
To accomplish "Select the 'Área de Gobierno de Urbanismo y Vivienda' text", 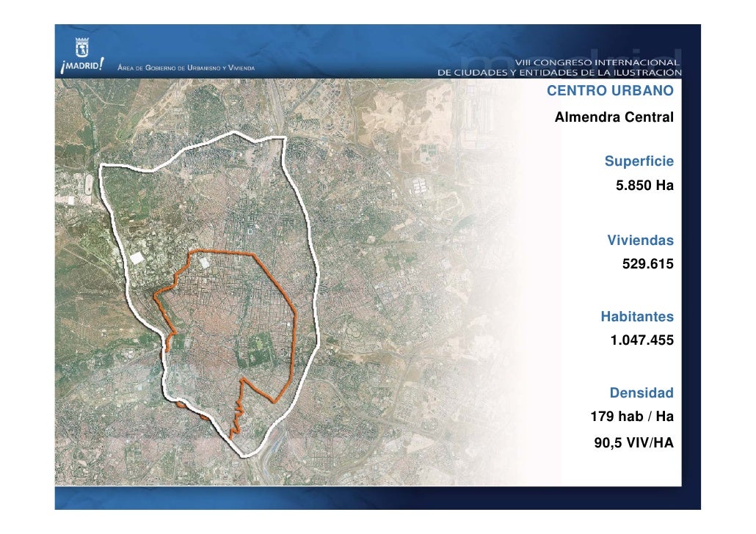I will click(186, 68).
